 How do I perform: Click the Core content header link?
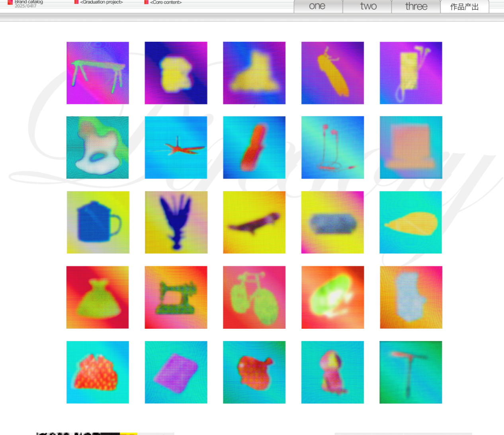(166, 2)
